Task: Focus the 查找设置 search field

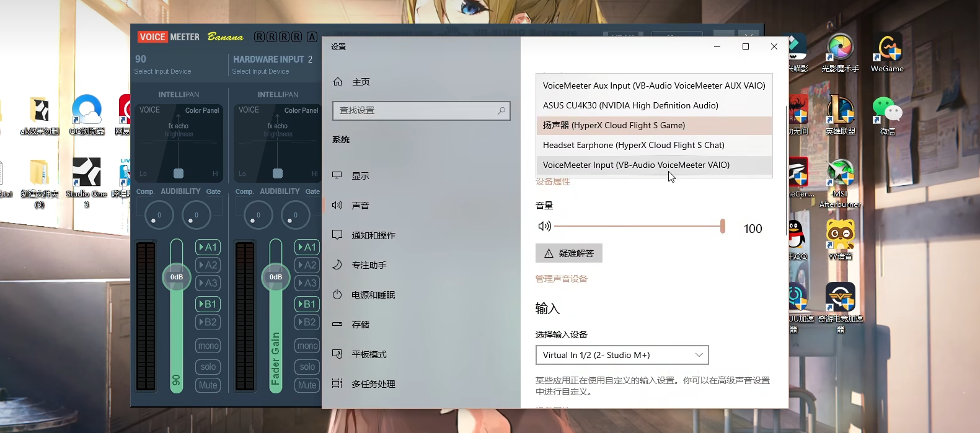Action: (422, 110)
